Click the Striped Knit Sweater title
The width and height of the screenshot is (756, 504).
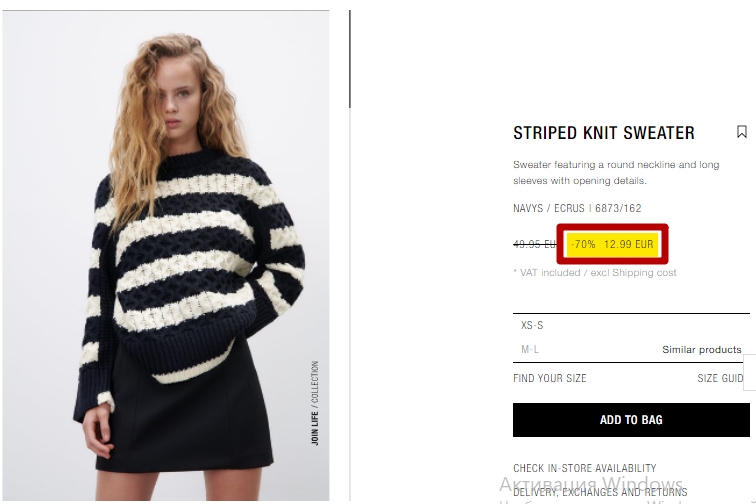(604, 133)
